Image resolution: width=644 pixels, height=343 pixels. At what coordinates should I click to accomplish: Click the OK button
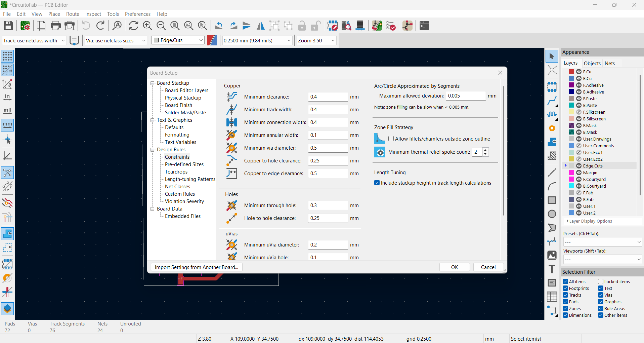[x=455, y=267]
